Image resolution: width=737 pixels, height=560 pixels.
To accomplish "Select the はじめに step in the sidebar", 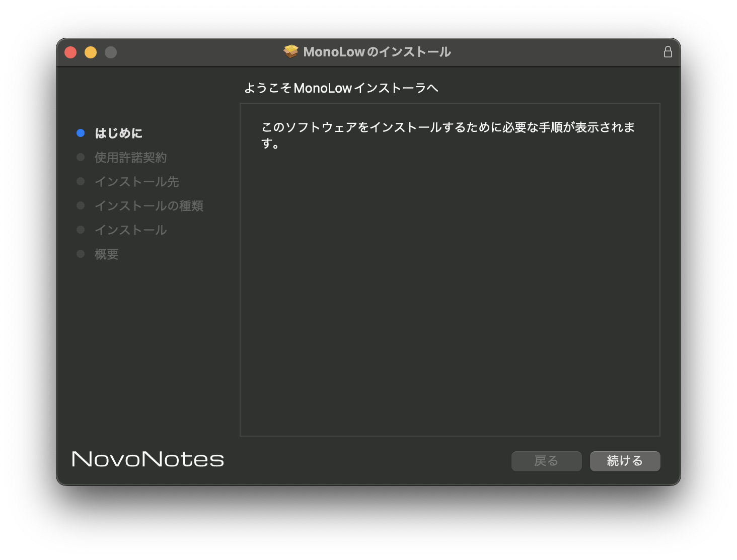I will [119, 132].
